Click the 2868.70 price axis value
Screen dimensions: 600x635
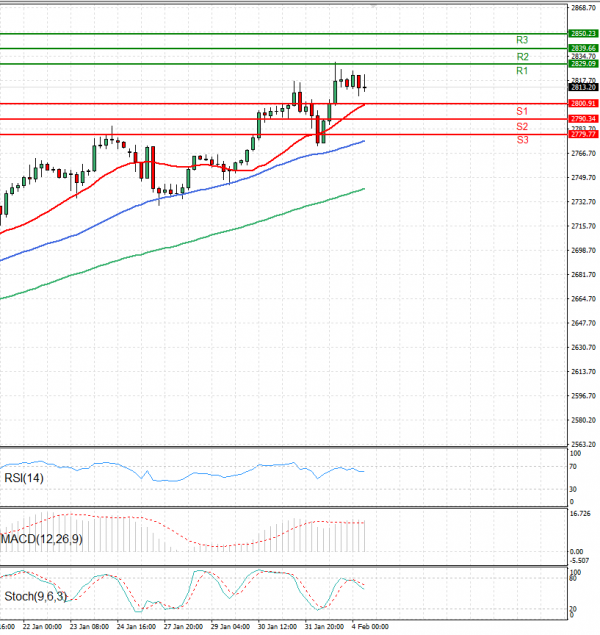click(583, 8)
